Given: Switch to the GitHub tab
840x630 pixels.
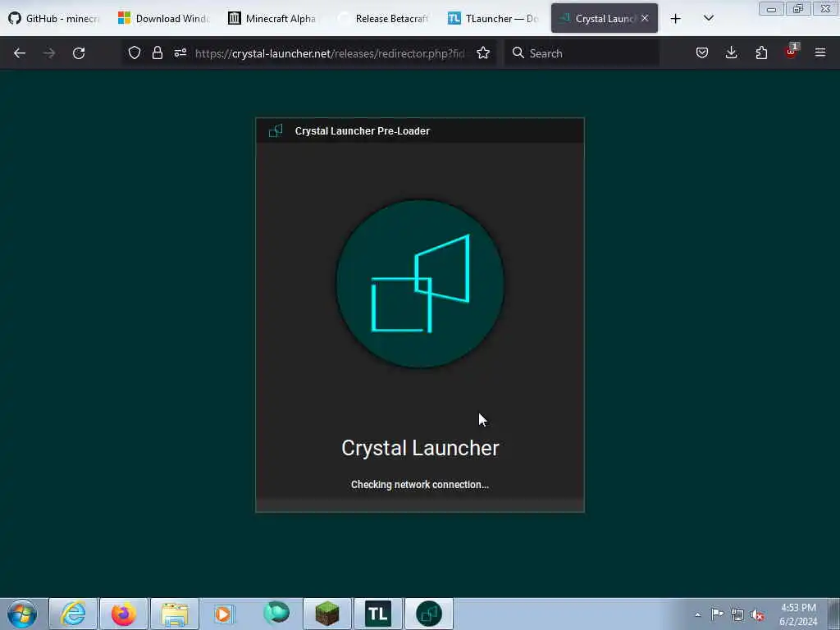Looking at the screenshot, I should click(53, 18).
